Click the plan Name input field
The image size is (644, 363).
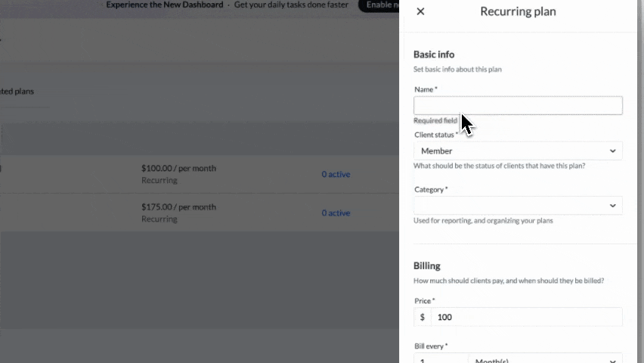(518, 106)
